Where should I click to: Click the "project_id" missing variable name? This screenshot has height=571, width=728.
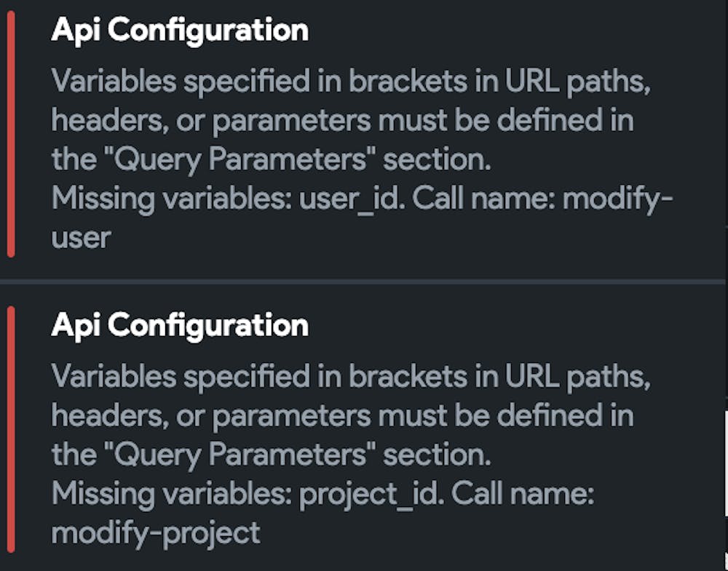369,494
